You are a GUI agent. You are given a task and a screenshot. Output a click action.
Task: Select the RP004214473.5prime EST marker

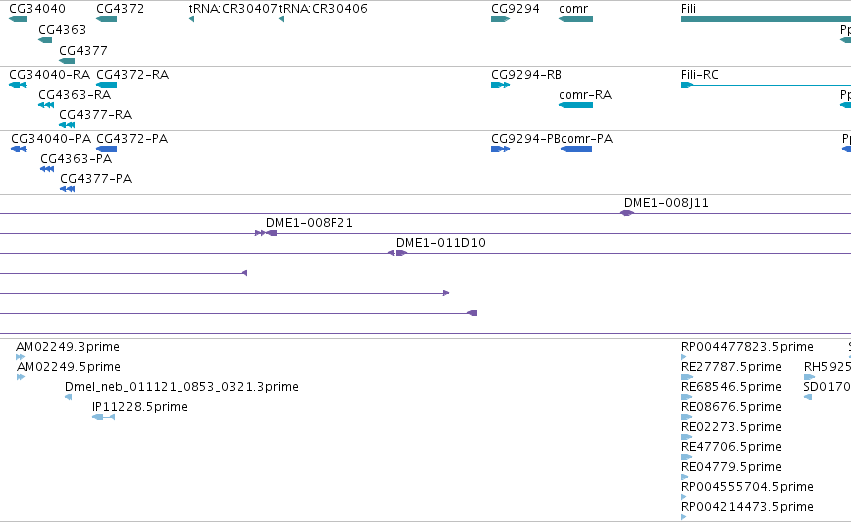click(683, 517)
